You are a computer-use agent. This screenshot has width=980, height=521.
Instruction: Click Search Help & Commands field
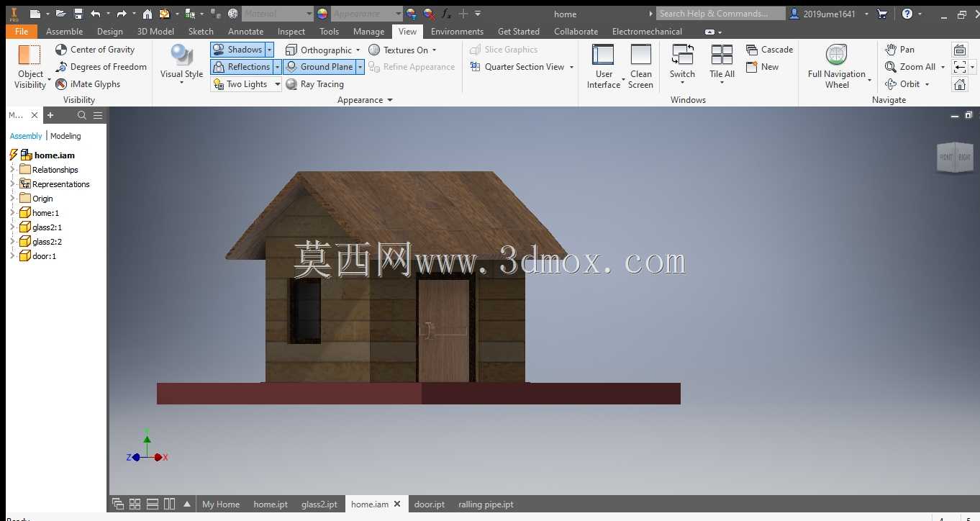tap(720, 14)
